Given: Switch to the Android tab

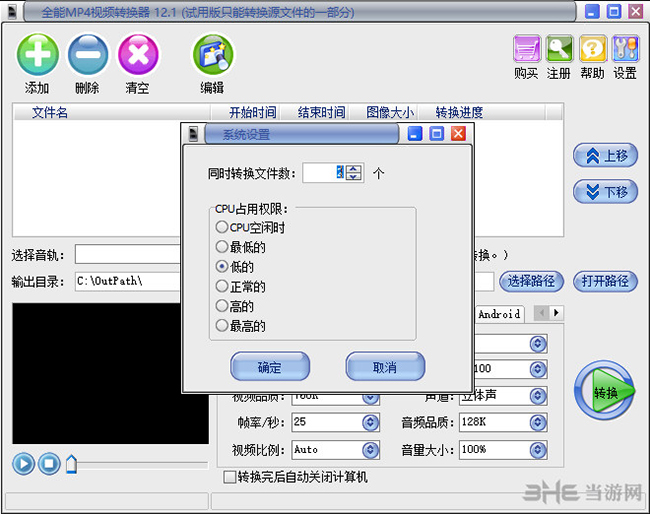Looking at the screenshot, I should coord(499,314).
